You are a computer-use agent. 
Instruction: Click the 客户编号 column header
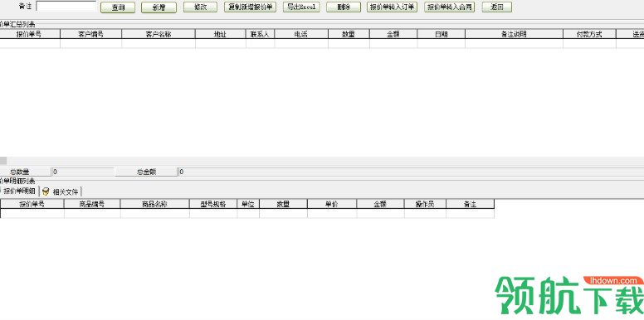(x=90, y=34)
